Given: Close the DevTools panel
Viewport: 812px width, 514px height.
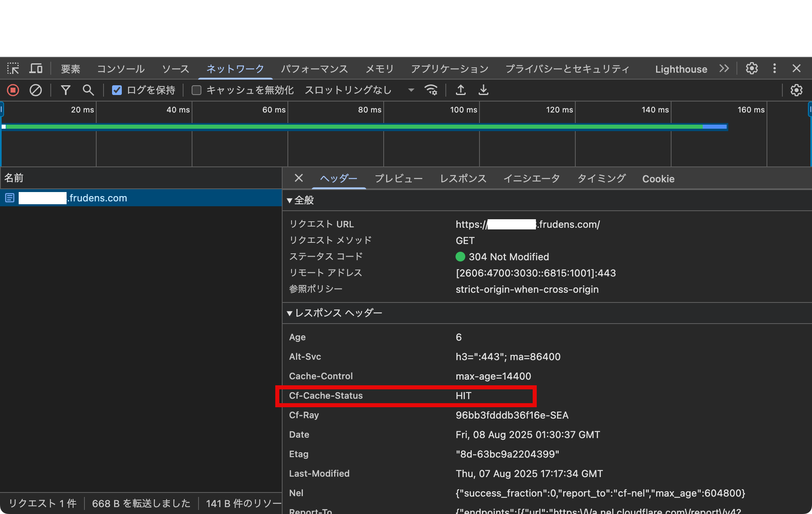Looking at the screenshot, I should click(x=797, y=68).
